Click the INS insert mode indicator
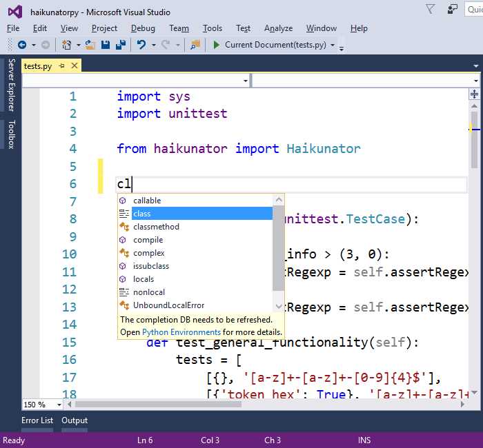483x448 pixels. 364,440
